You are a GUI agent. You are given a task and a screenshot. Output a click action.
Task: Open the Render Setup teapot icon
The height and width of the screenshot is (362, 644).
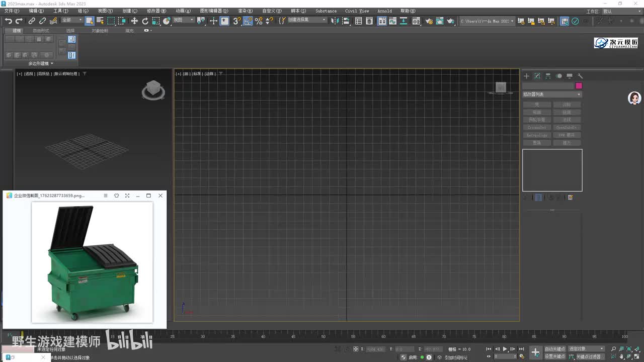[x=429, y=21]
